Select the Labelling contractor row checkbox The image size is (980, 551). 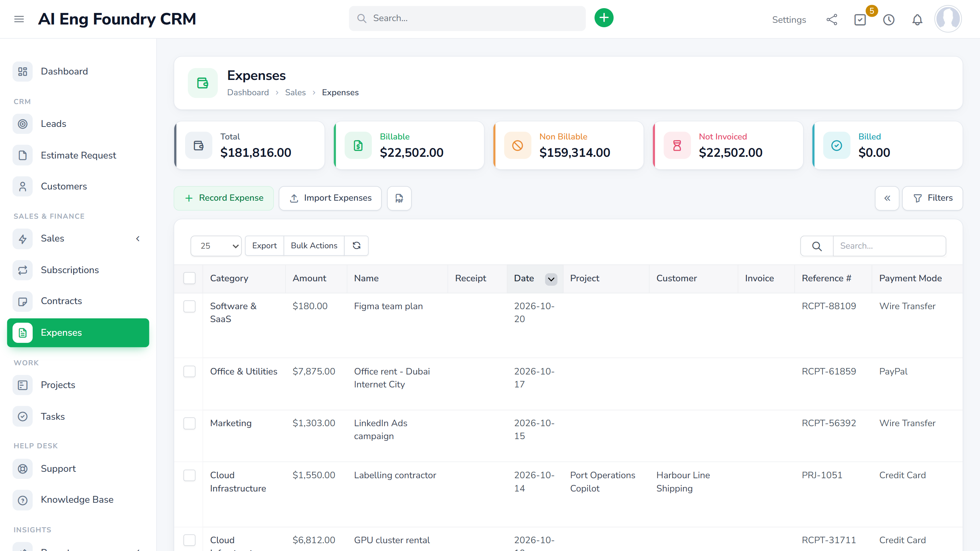tap(190, 475)
